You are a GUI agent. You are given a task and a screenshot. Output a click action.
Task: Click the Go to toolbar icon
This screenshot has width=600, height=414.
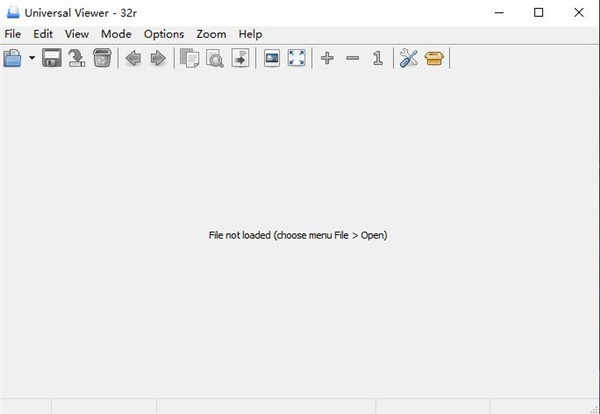(x=240, y=59)
